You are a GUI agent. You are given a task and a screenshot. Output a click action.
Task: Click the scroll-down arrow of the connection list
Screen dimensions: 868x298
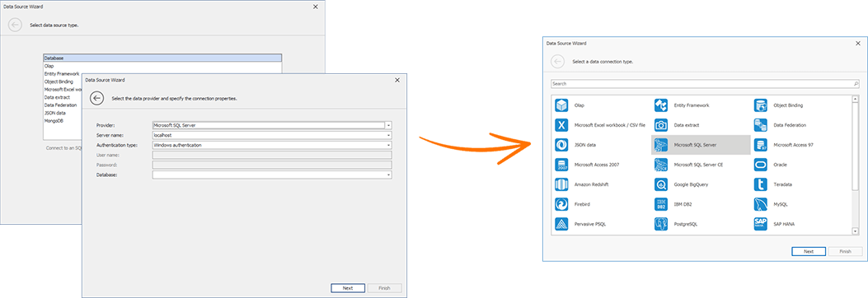click(856, 230)
